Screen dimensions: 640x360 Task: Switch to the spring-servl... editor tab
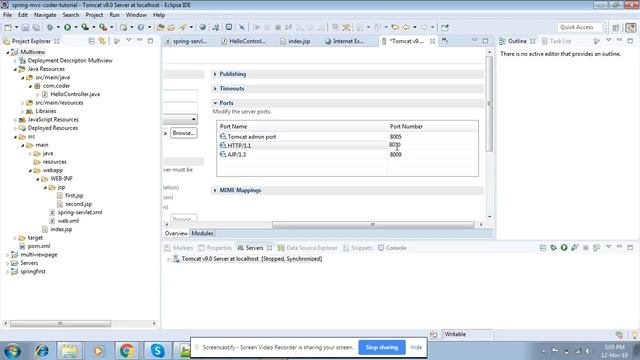click(186, 41)
